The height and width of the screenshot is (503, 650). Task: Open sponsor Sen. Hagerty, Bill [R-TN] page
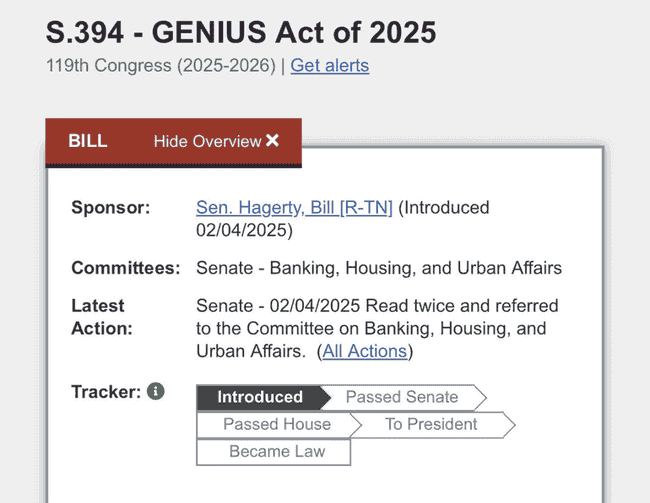click(x=294, y=208)
